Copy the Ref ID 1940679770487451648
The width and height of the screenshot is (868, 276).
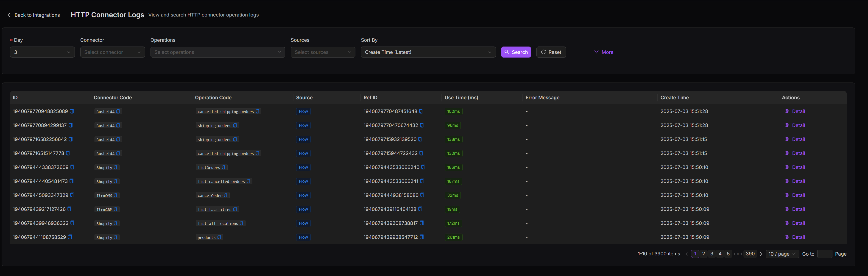click(x=422, y=111)
